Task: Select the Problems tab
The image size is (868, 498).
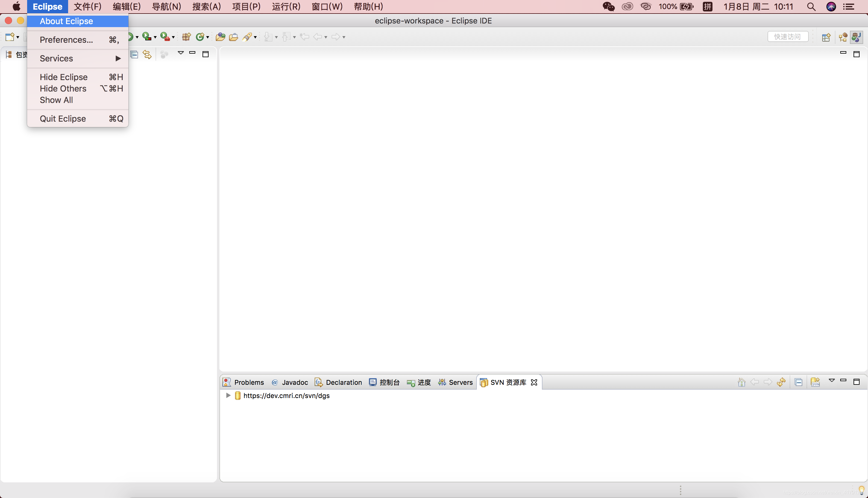Action: pos(244,382)
